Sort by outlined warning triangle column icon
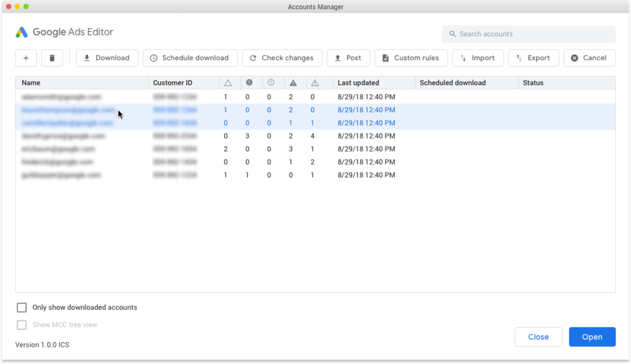 coord(315,83)
